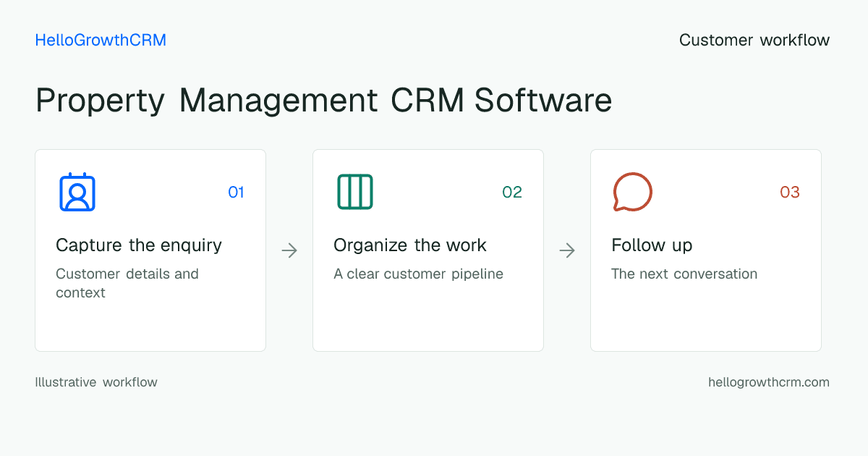Click the blue step number 01
This screenshot has height=456, width=868.
click(x=236, y=192)
